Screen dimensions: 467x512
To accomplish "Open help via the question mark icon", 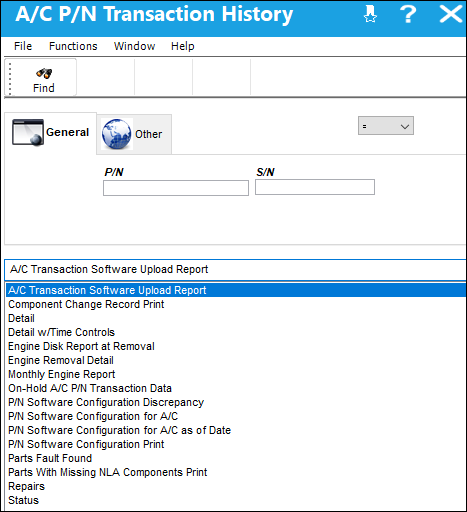I will (408, 14).
